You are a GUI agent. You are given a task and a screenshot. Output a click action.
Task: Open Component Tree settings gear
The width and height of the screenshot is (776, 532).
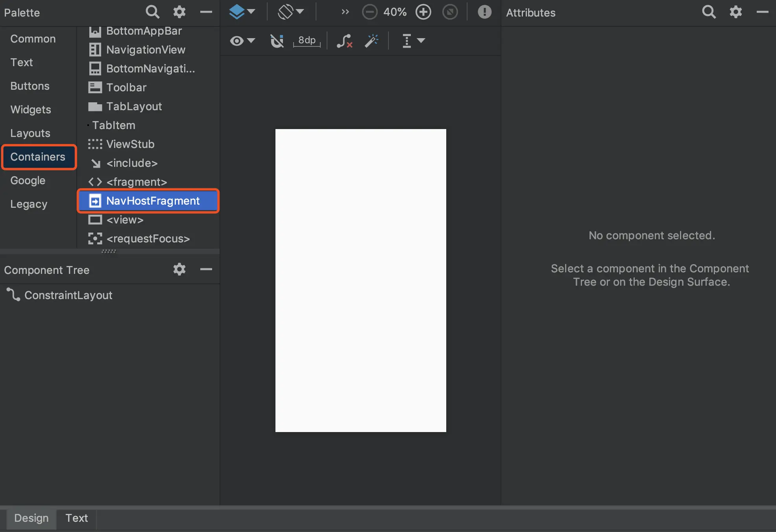click(179, 270)
